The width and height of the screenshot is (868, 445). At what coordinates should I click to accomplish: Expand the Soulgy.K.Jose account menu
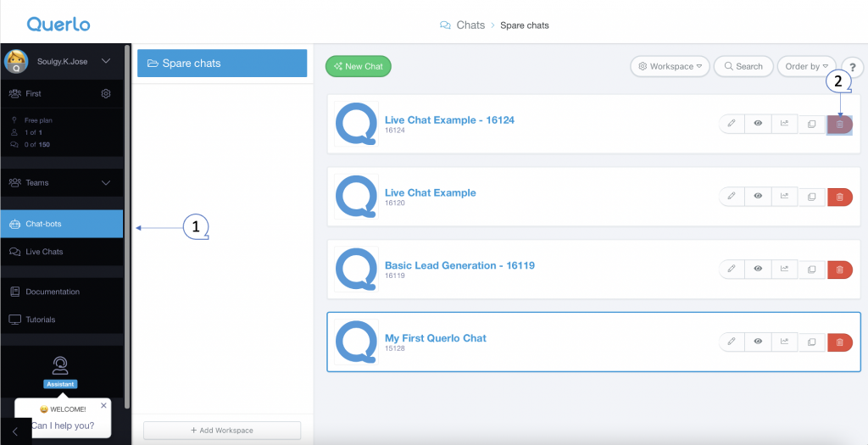click(106, 61)
